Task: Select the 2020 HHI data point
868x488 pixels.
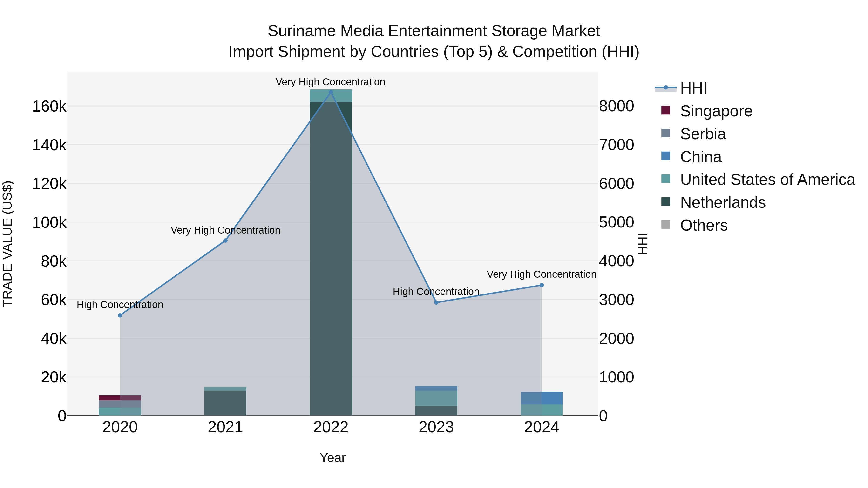Action: [120, 315]
